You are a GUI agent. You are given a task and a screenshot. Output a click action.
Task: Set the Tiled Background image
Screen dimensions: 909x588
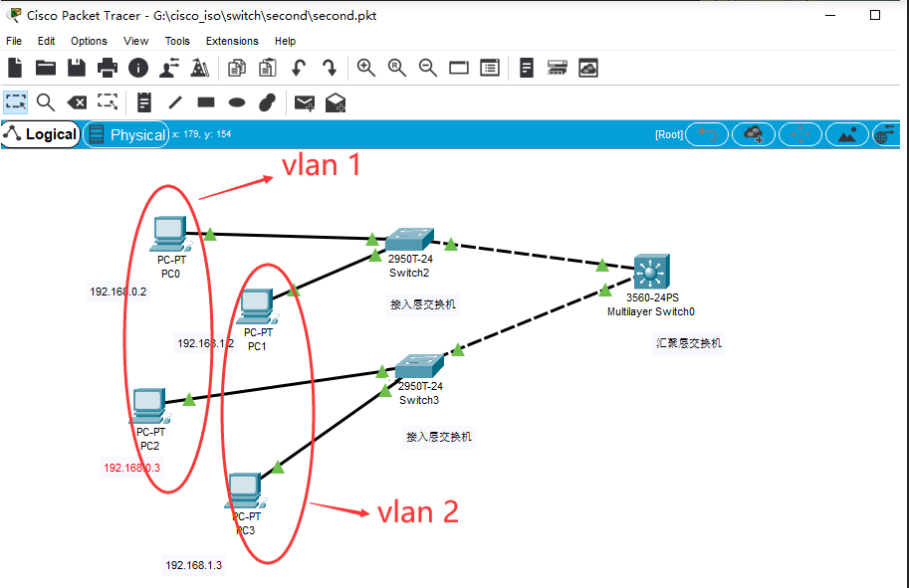click(846, 134)
